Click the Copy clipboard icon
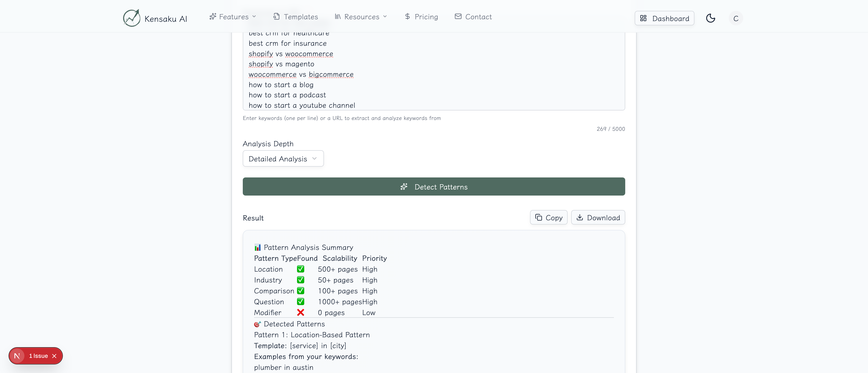This screenshot has width=868, height=373. tap(538, 218)
